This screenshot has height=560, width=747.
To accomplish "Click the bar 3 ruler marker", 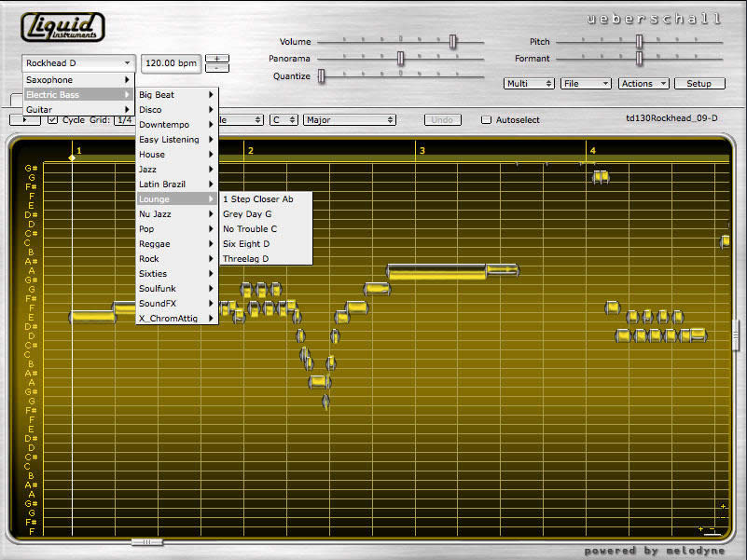I will [x=422, y=150].
